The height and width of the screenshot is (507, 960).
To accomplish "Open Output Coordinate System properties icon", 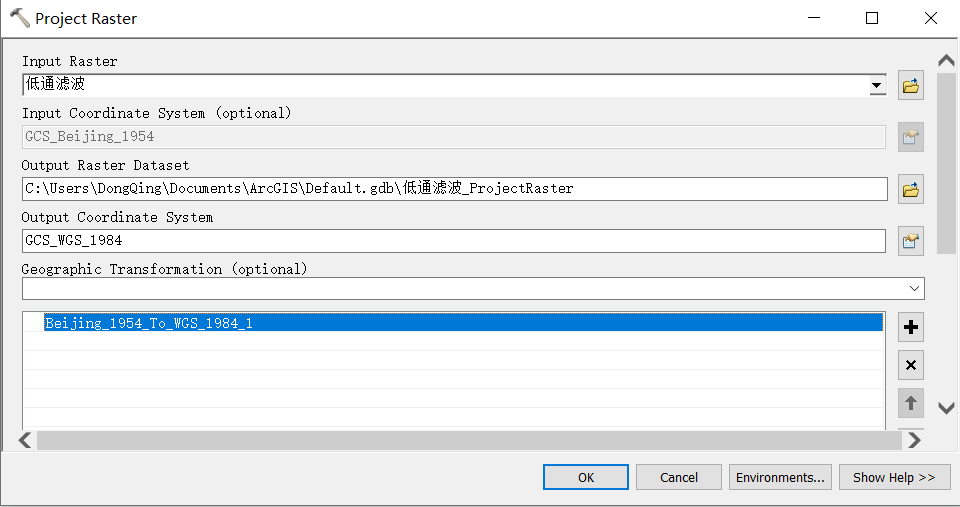I will 910,241.
